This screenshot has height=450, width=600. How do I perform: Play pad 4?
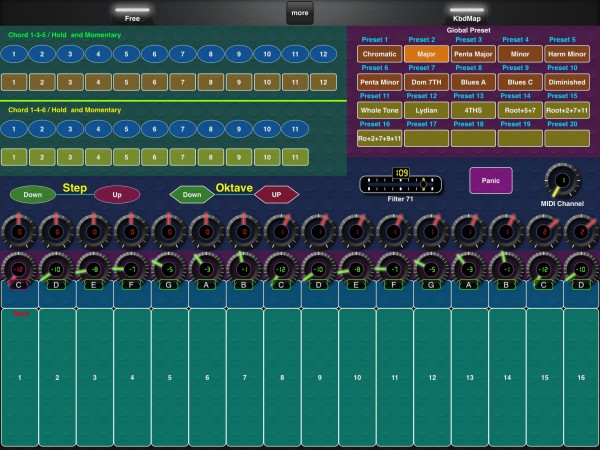[x=132, y=377]
